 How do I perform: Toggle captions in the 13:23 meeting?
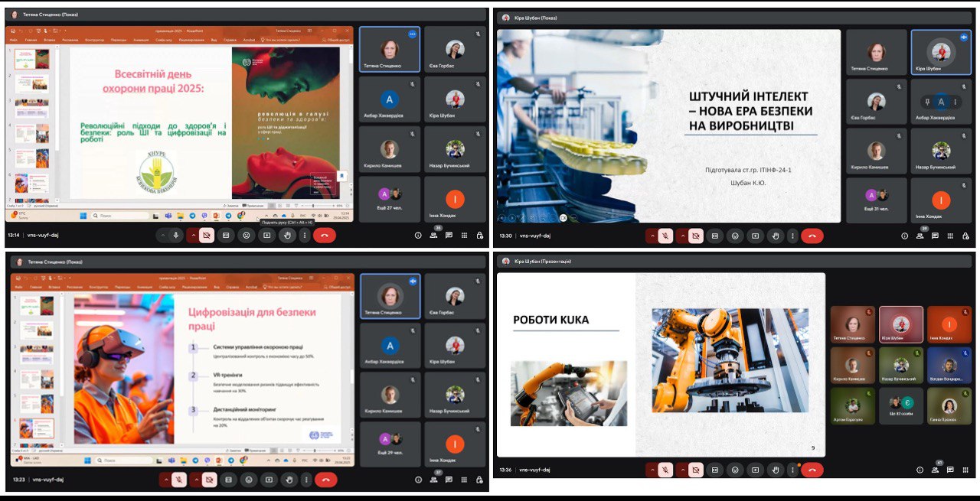point(227,480)
